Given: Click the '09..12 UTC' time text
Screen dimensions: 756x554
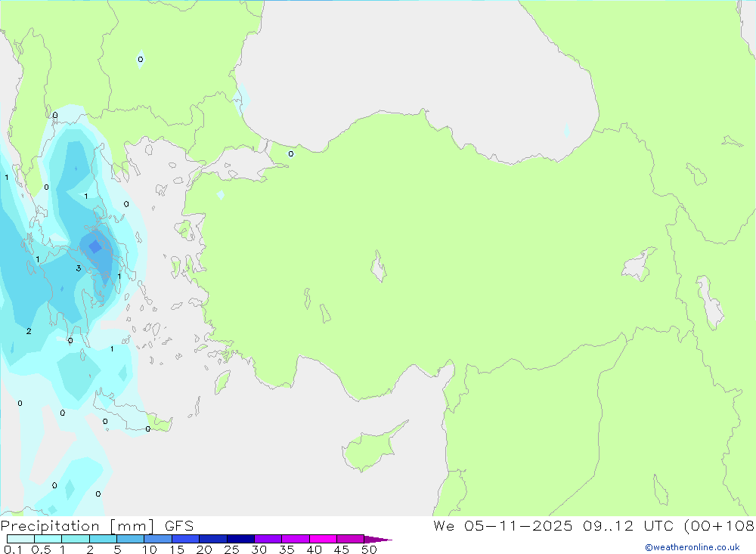Looking at the screenshot, I should pos(627,526).
